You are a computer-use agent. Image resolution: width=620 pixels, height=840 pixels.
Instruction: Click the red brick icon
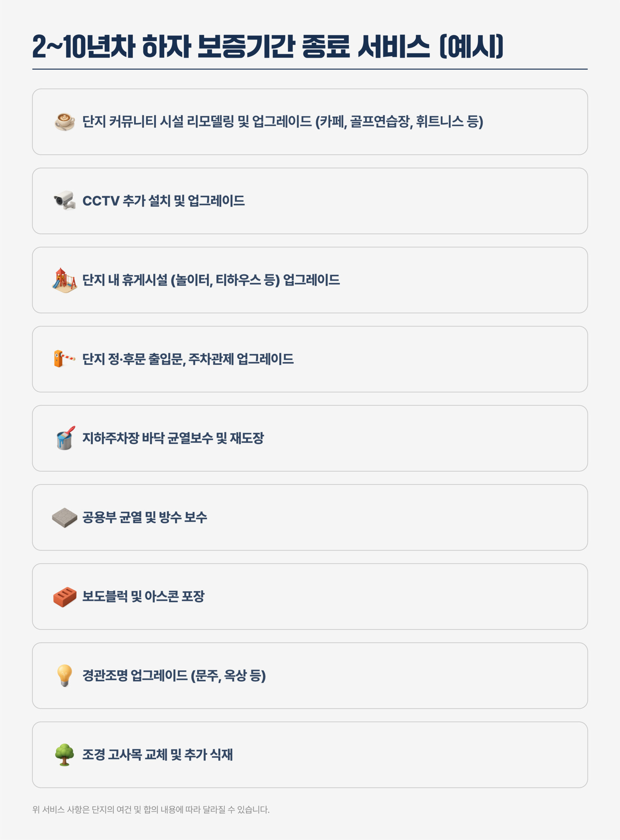coord(65,597)
